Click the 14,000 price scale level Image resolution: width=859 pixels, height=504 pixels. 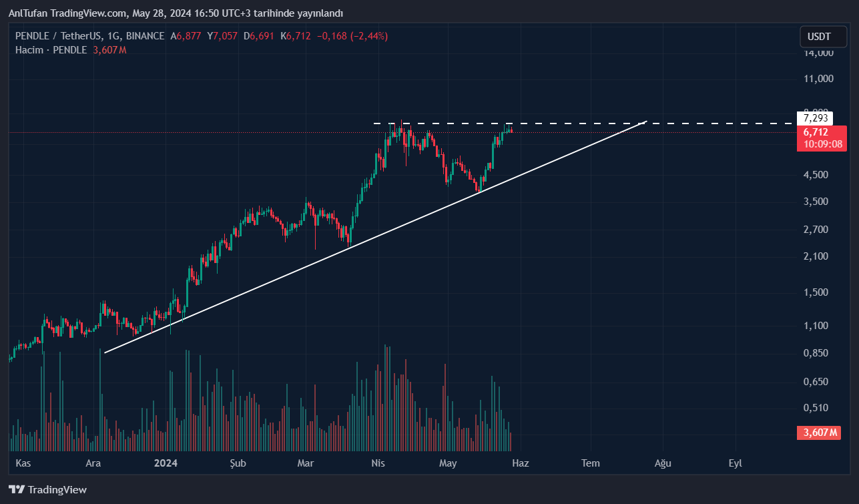pyautogui.click(x=818, y=53)
